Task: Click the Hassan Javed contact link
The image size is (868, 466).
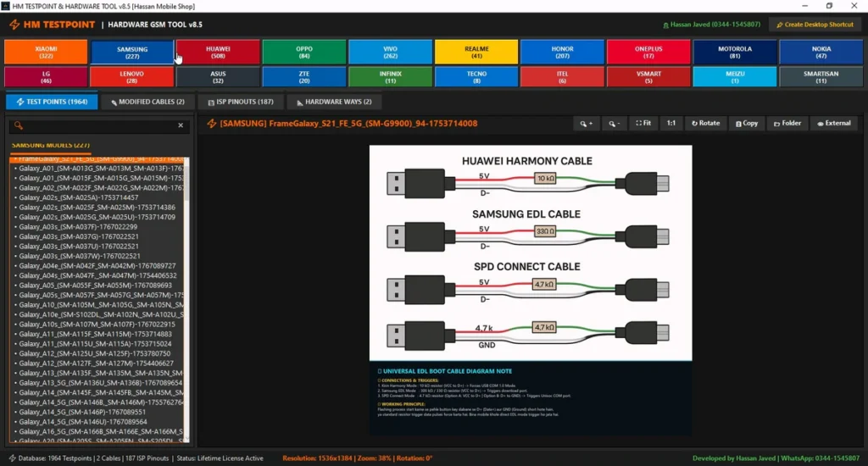Action: (712, 25)
